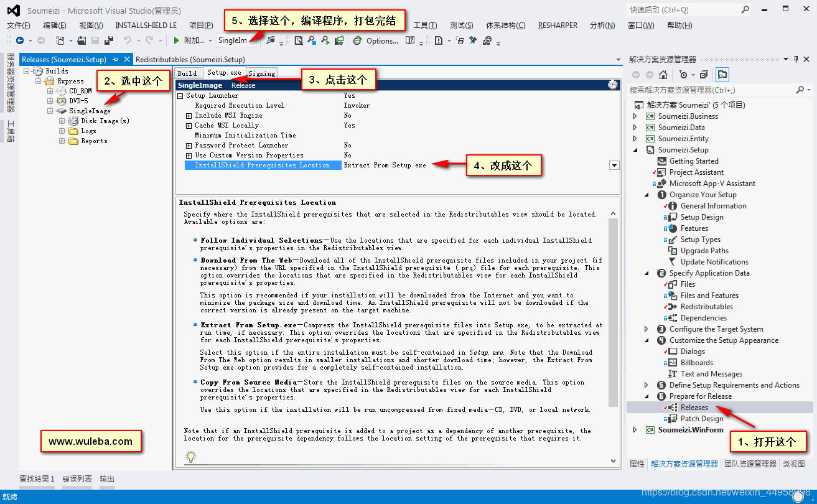Select the Reports folder

[94, 141]
